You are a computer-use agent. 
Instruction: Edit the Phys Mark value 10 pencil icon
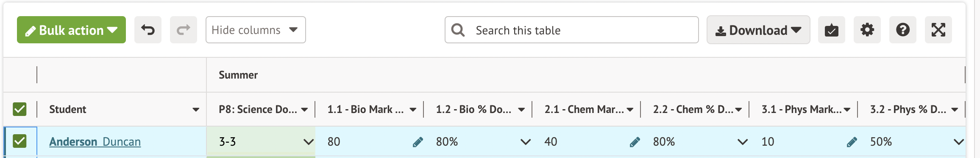click(x=852, y=142)
